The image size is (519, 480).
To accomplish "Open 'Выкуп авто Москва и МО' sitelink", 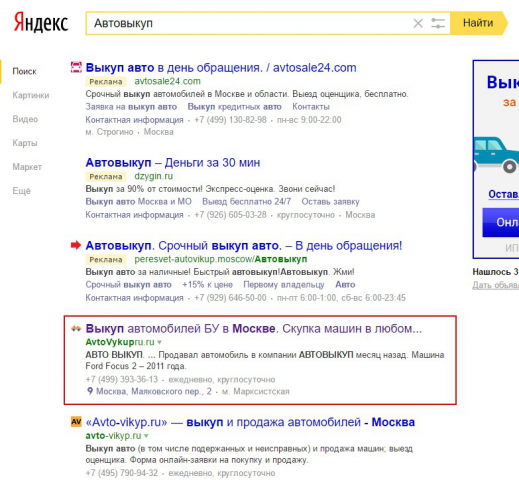I will tap(138, 202).
